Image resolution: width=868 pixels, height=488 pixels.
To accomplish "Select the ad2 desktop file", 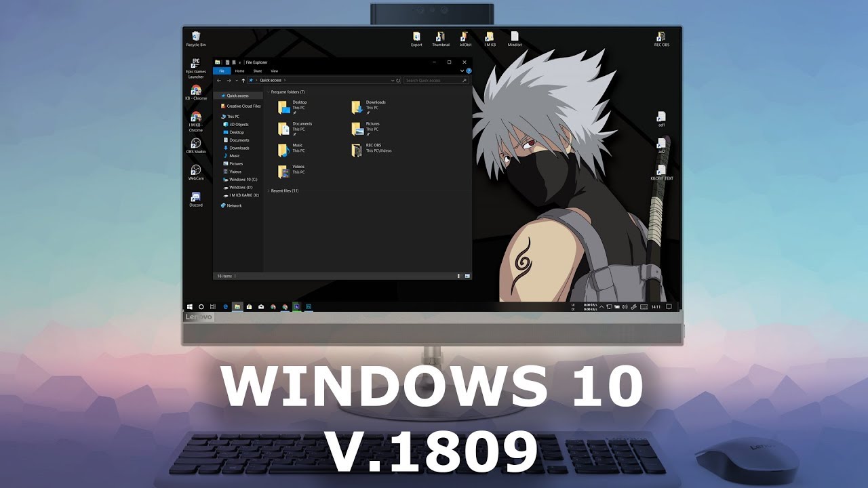I will tap(661, 146).
